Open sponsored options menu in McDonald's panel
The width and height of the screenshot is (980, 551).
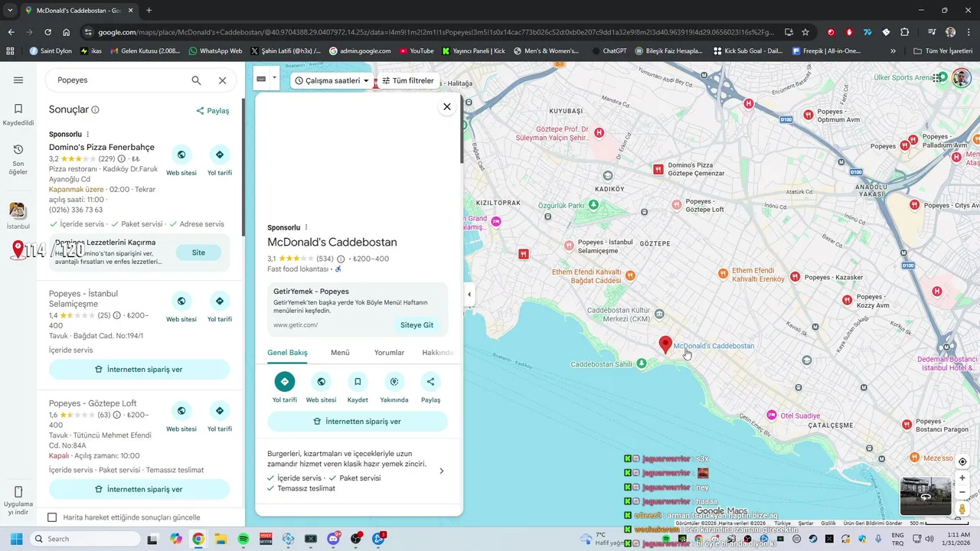point(306,227)
